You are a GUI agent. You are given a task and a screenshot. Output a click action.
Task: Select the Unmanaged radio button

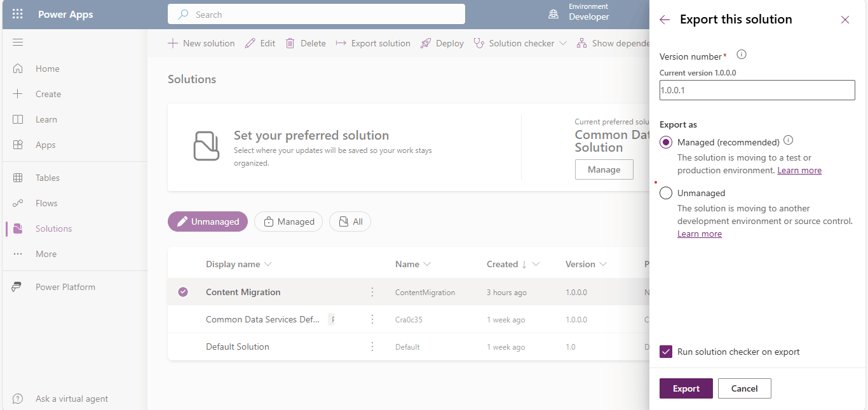666,193
